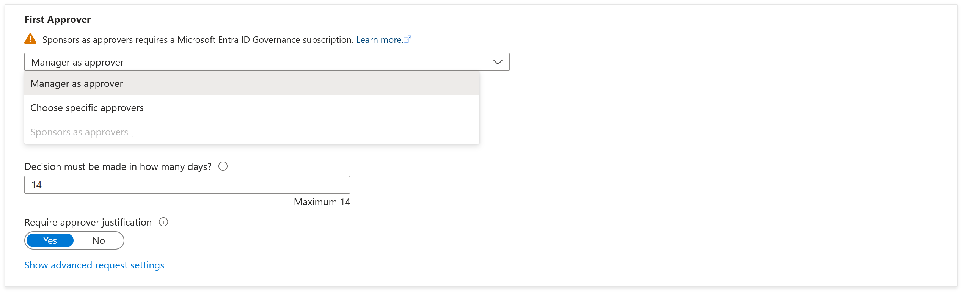Click info icon beside decision days question

(223, 166)
